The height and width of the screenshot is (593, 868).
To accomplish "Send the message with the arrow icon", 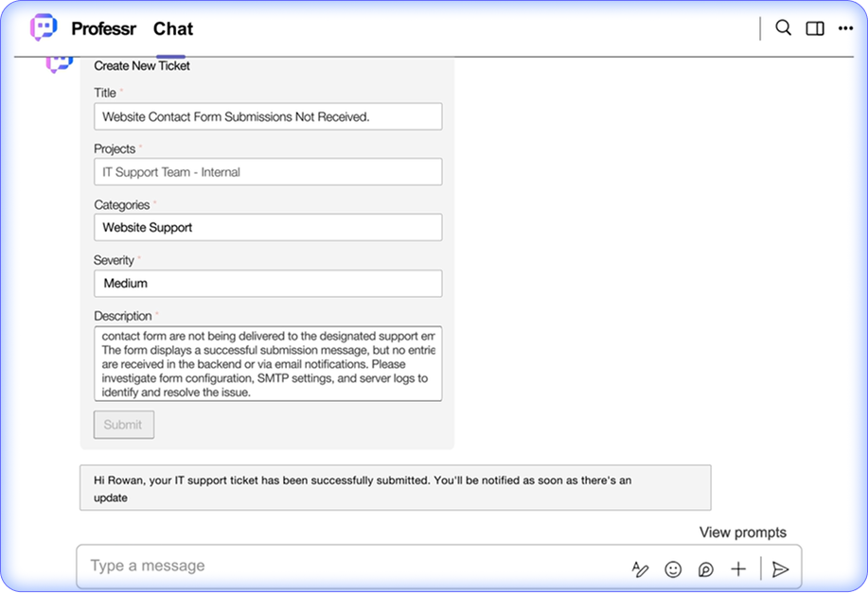I will click(x=780, y=568).
